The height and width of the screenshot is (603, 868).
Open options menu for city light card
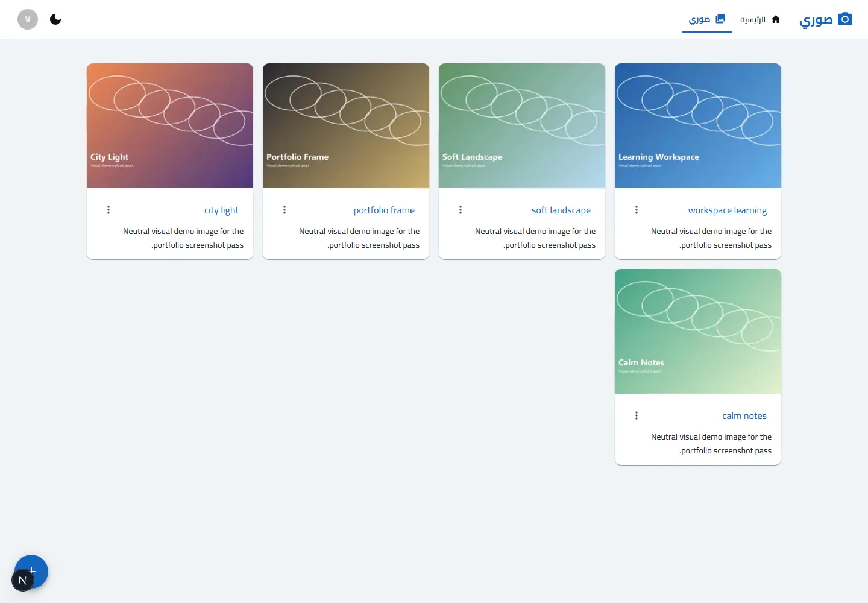(x=108, y=210)
